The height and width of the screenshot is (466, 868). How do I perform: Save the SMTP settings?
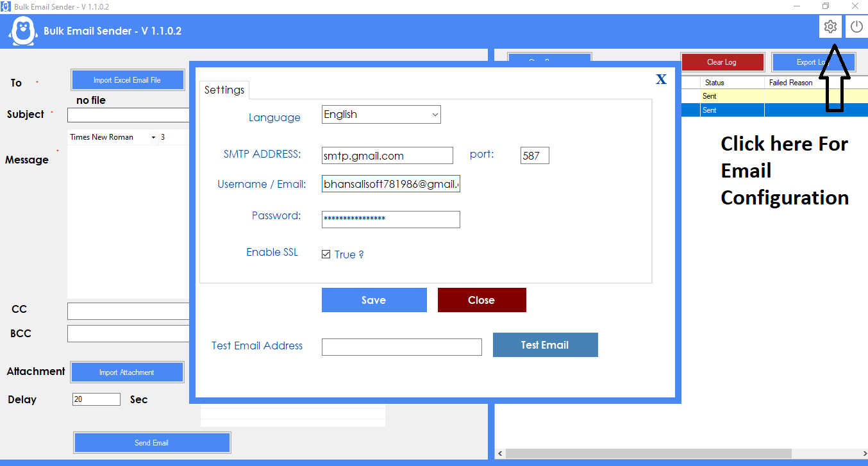(374, 299)
